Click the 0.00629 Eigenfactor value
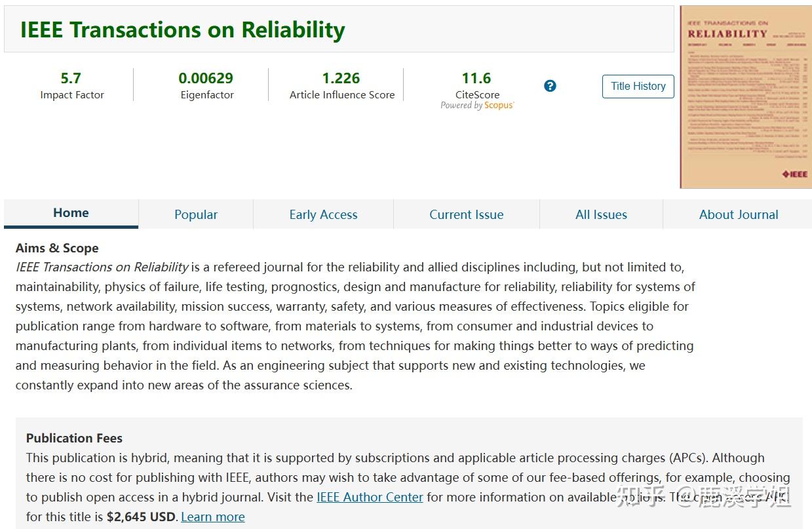The height and width of the screenshot is (529, 812). pyautogui.click(x=206, y=78)
